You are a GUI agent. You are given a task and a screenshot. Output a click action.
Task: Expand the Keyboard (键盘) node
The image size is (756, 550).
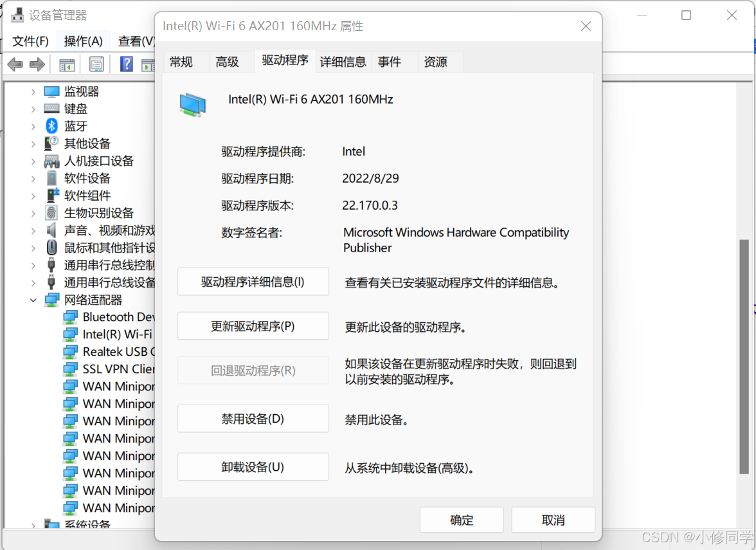point(33,109)
